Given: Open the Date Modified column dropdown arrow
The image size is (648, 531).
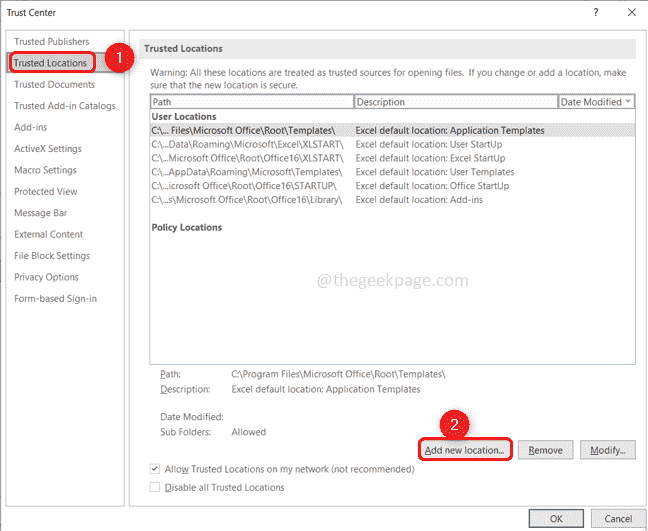Looking at the screenshot, I should (627, 102).
